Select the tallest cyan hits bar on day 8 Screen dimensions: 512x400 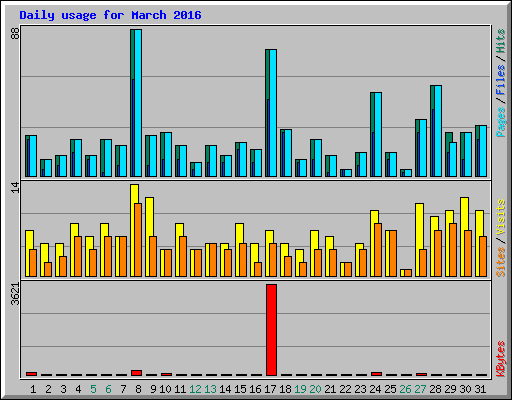click(138, 103)
